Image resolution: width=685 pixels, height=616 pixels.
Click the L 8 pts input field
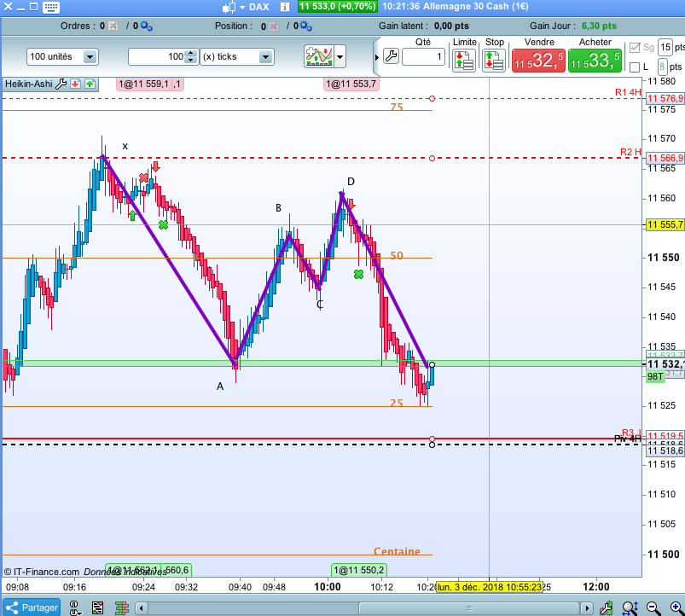[x=663, y=67]
